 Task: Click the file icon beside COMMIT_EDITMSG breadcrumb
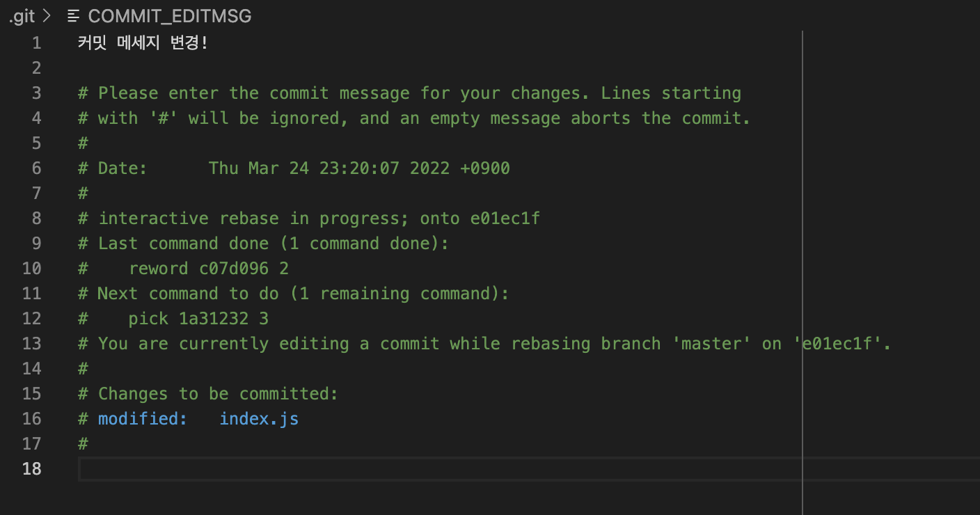pyautogui.click(x=73, y=16)
